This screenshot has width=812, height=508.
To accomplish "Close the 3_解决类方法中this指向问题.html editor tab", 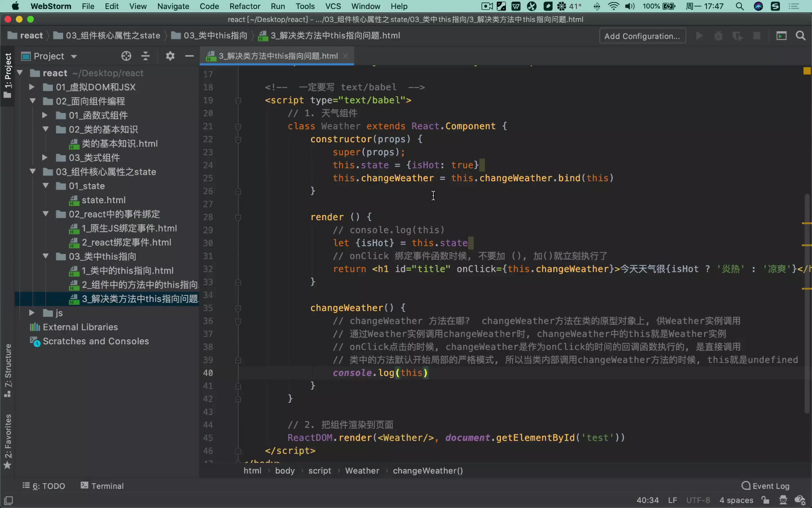I will 346,56.
